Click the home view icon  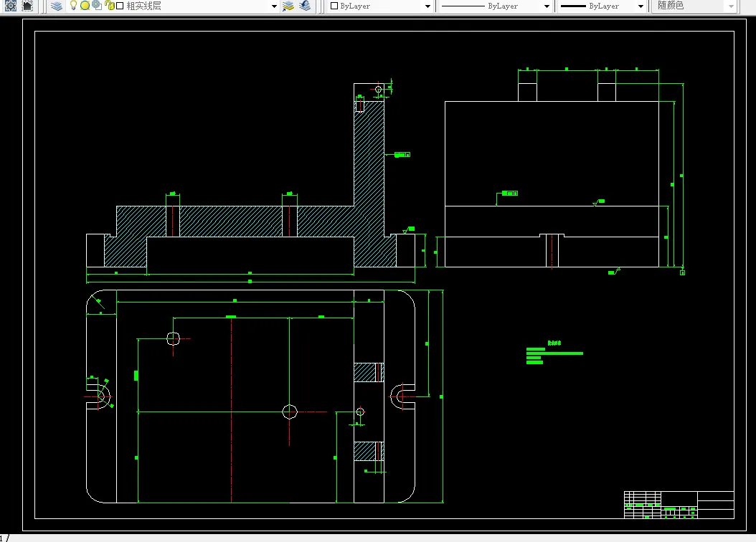coord(28,6)
